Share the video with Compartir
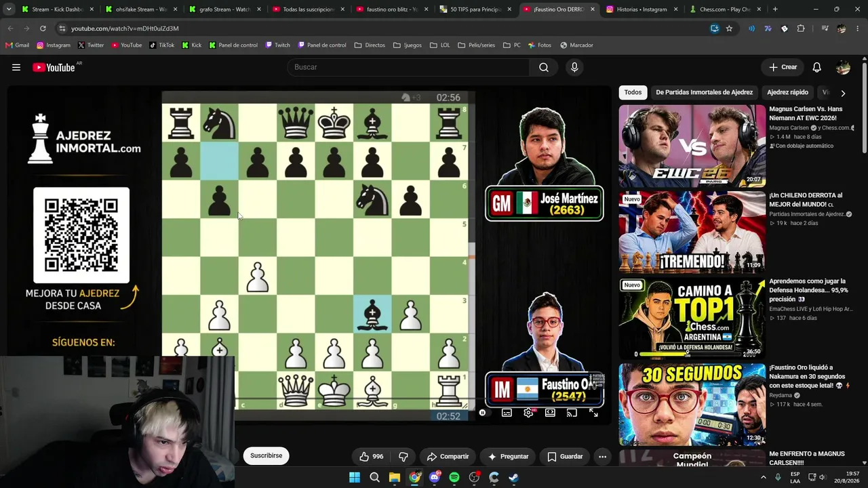 click(x=448, y=457)
